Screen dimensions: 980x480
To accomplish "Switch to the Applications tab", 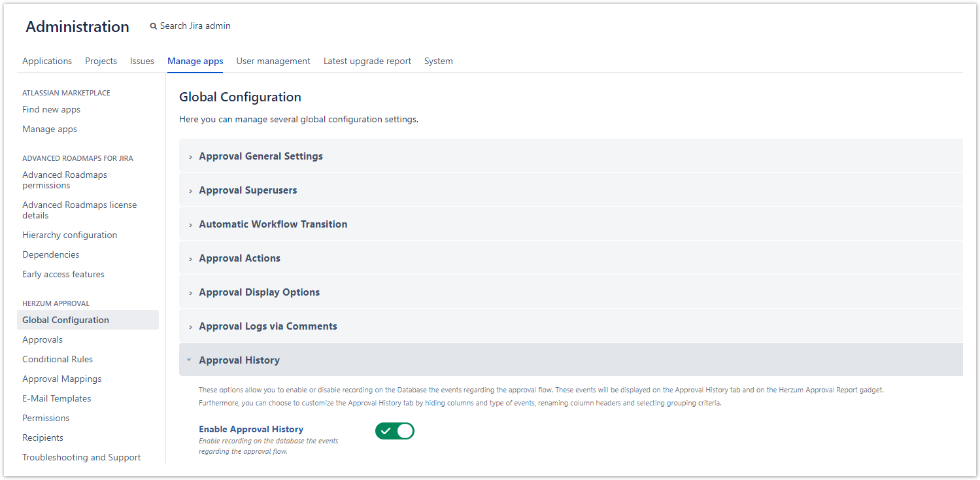I will 47,61.
